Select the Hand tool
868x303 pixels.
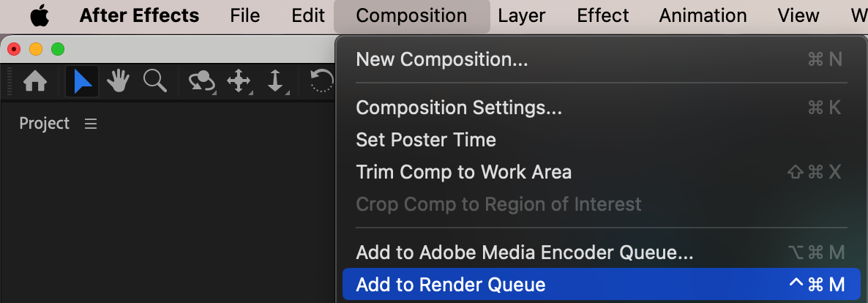(118, 81)
